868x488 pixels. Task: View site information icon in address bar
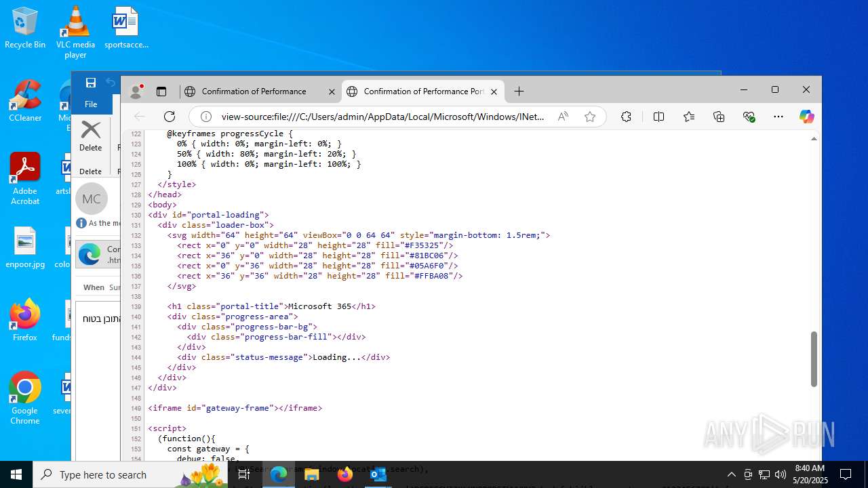coord(206,117)
